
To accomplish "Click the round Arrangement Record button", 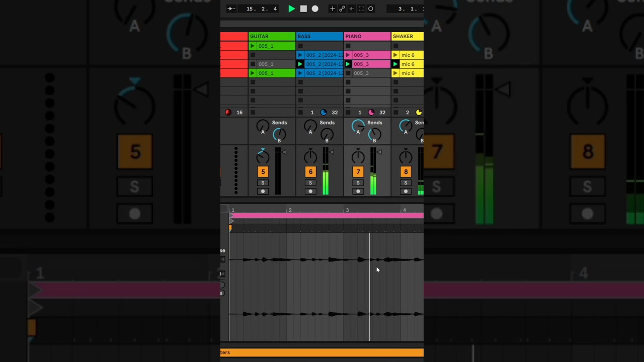I will (315, 9).
